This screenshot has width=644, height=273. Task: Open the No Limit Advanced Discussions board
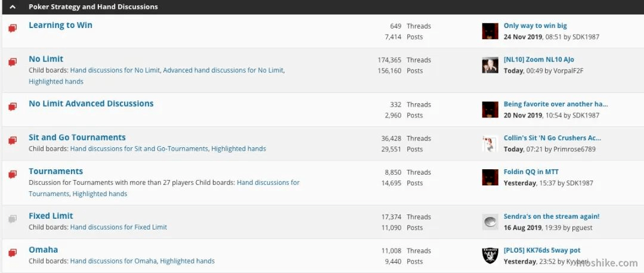pyautogui.click(x=91, y=104)
